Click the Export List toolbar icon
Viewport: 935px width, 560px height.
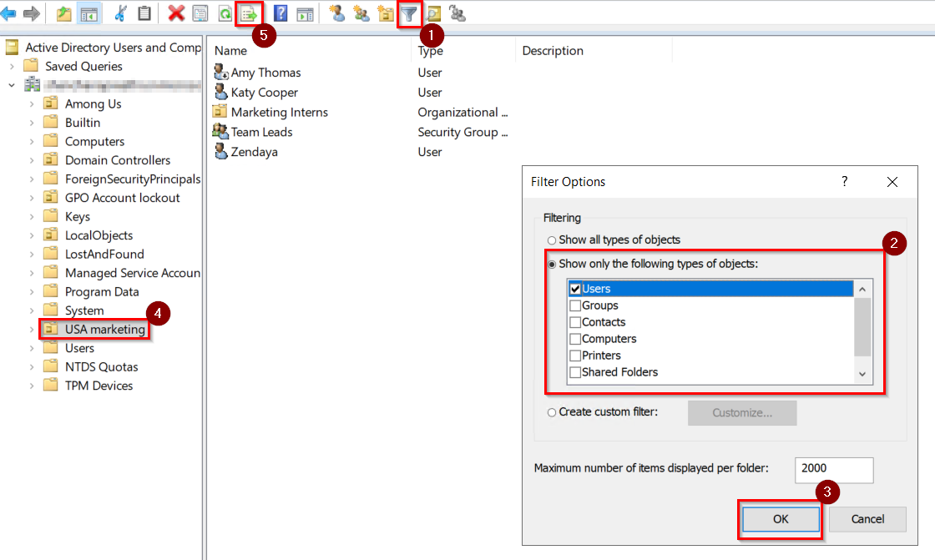(x=249, y=13)
